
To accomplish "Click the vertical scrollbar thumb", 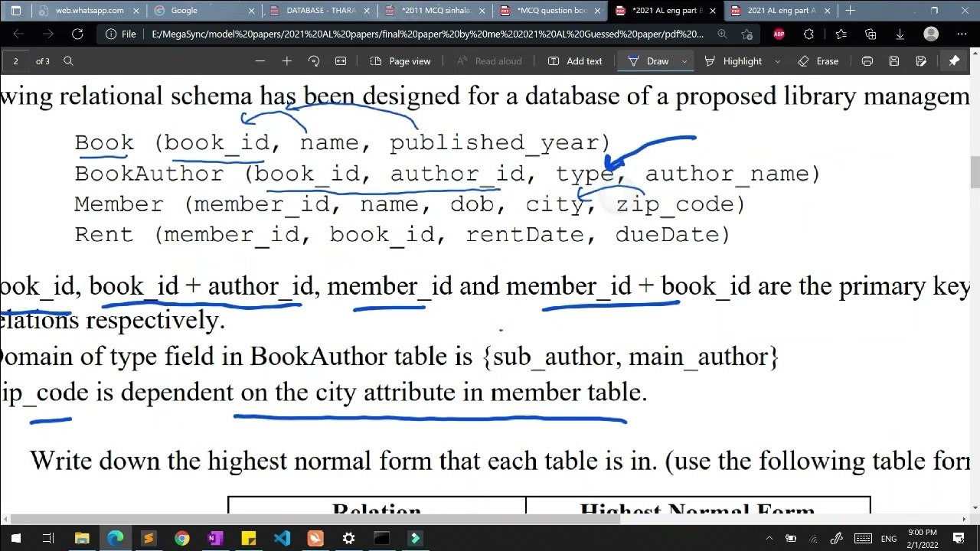I will 975,172.
